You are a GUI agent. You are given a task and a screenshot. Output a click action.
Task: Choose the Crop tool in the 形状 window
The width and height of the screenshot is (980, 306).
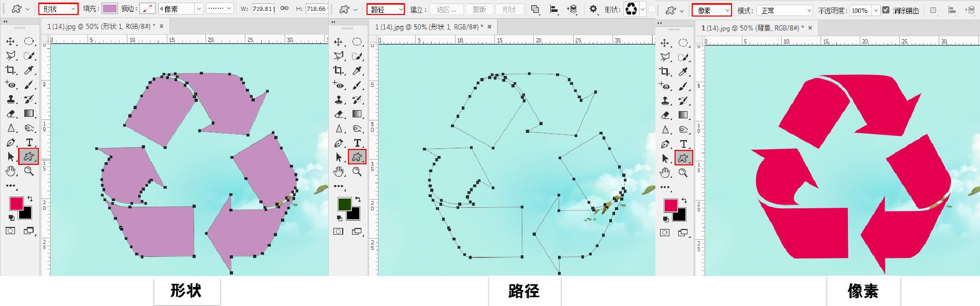pyautogui.click(x=10, y=70)
